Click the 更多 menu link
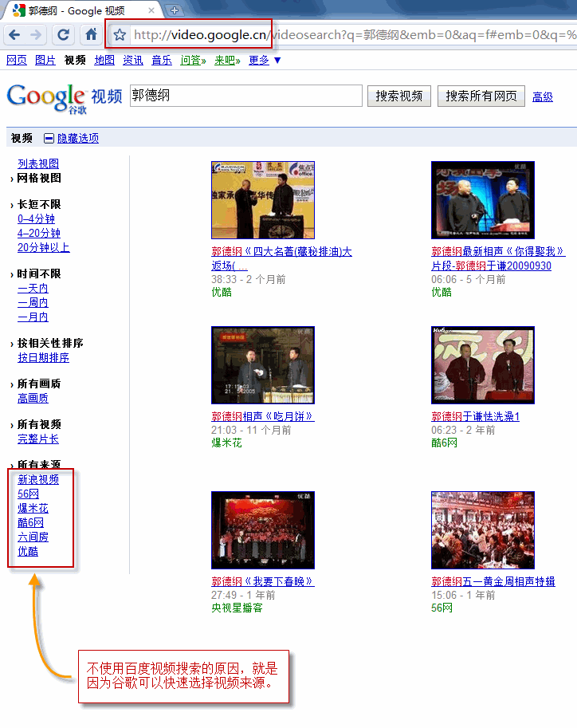 click(258, 60)
